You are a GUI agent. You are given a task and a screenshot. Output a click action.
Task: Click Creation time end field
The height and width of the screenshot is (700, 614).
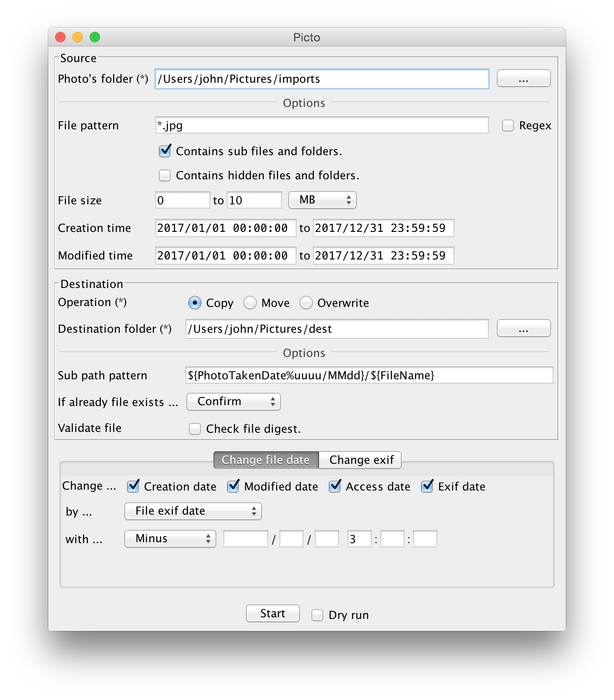384,228
